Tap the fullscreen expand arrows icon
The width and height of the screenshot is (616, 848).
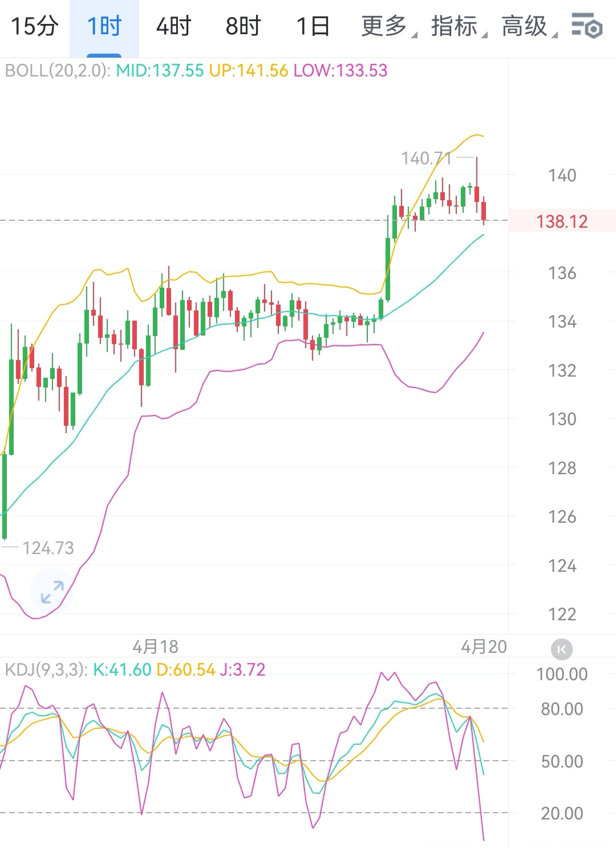[52, 592]
